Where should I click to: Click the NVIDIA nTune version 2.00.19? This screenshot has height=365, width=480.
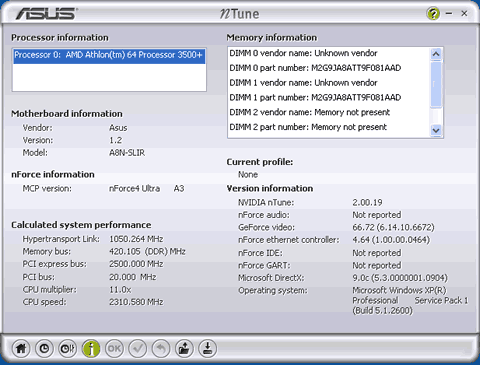[x=367, y=202]
